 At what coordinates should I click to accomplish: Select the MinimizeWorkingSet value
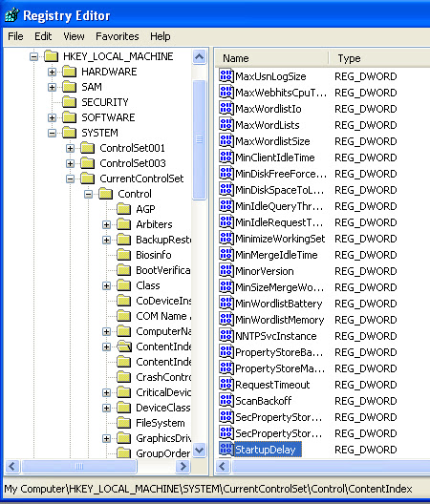(x=280, y=239)
